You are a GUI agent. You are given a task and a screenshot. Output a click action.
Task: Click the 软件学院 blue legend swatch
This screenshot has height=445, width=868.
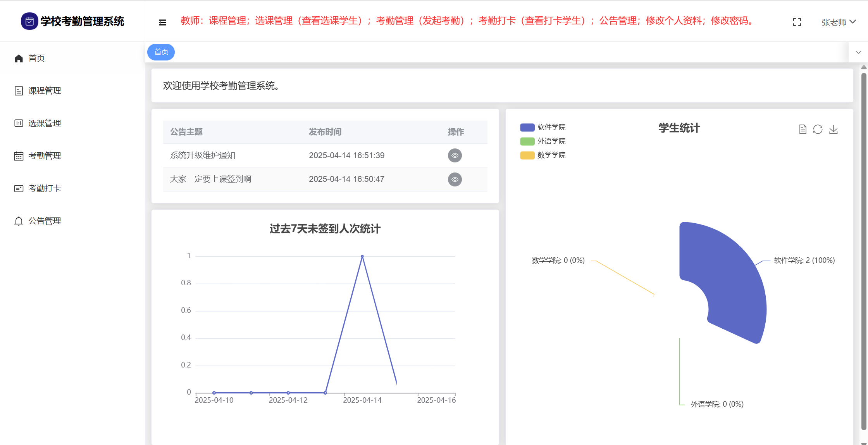coord(527,127)
